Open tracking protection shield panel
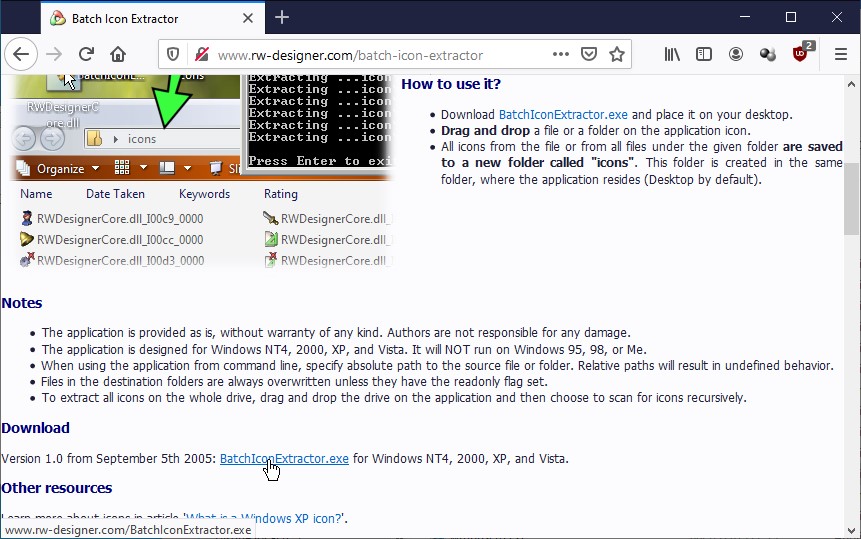The image size is (861, 539). coord(173,54)
